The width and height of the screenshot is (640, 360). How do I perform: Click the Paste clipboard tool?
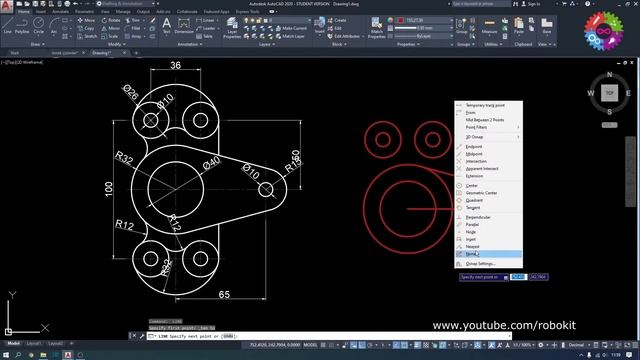tap(519, 26)
